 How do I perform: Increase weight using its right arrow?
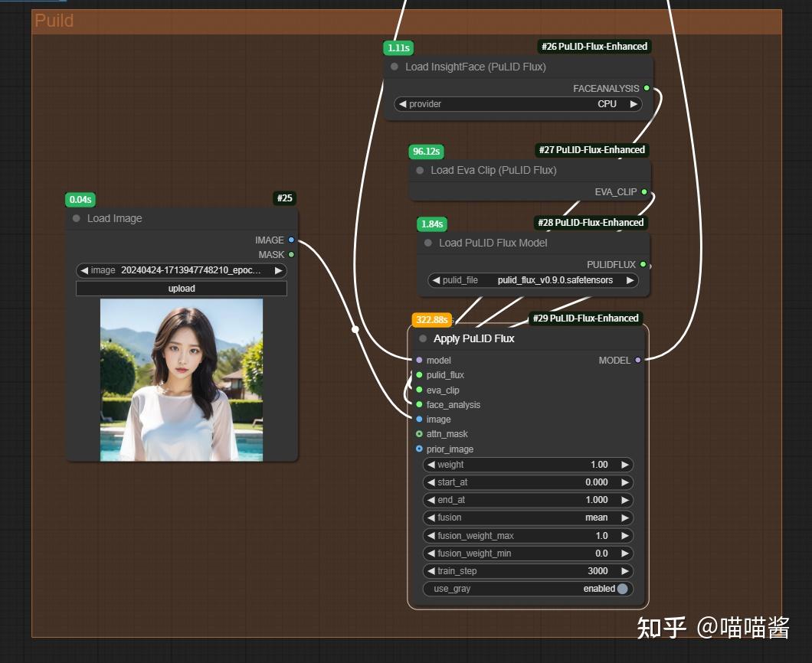pyautogui.click(x=624, y=465)
